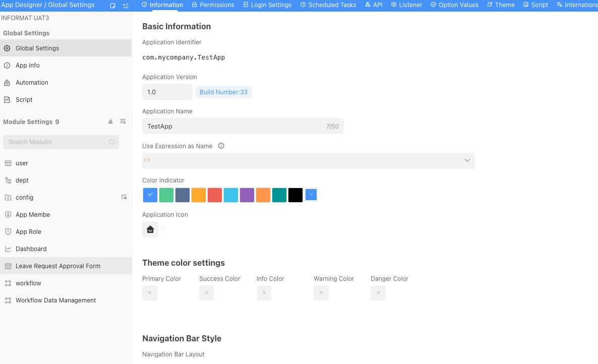The width and height of the screenshot is (598, 364).
Task: Clear the Success Color box
Action: coord(207,293)
